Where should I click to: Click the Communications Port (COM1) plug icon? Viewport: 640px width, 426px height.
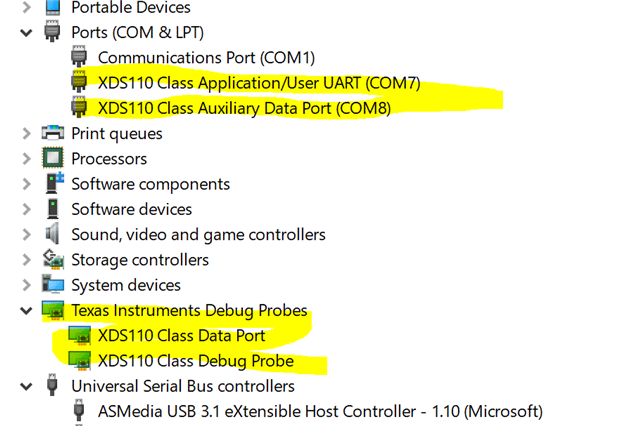(80, 58)
